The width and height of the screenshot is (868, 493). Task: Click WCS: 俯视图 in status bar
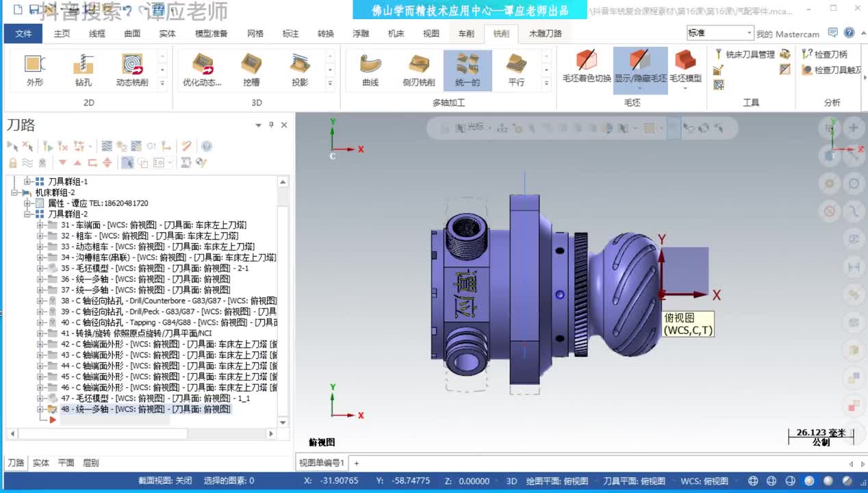tap(704, 481)
